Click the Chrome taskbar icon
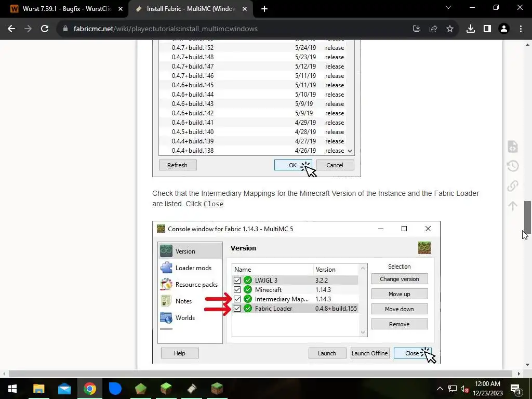Screen dimensions: 532x399 (89, 389)
